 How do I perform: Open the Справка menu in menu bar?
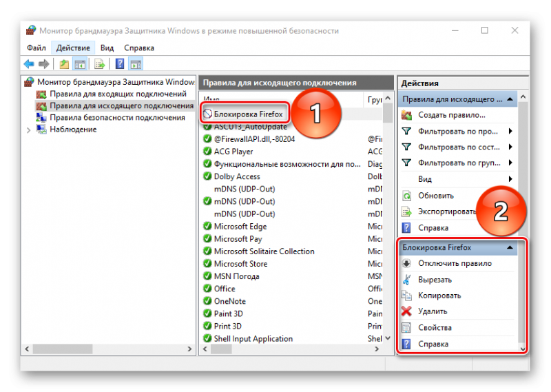click(x=139, y=48)
